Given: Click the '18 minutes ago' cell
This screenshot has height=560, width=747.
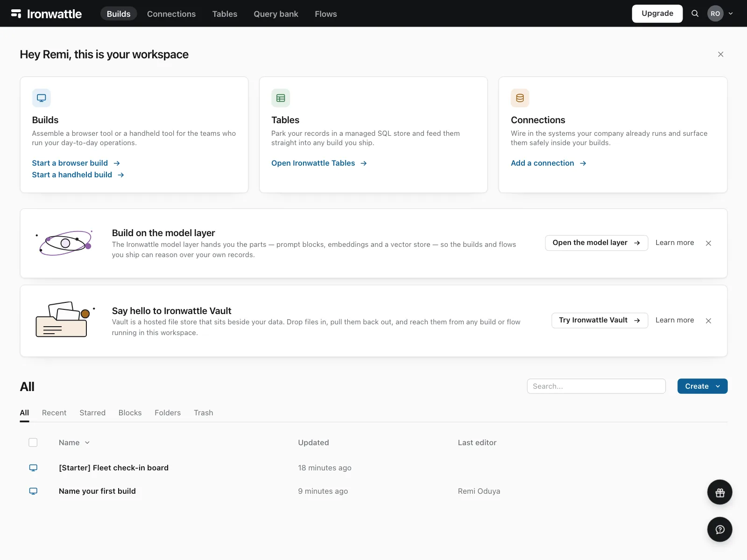Looking at the screenshot, I should click(325, 468).
